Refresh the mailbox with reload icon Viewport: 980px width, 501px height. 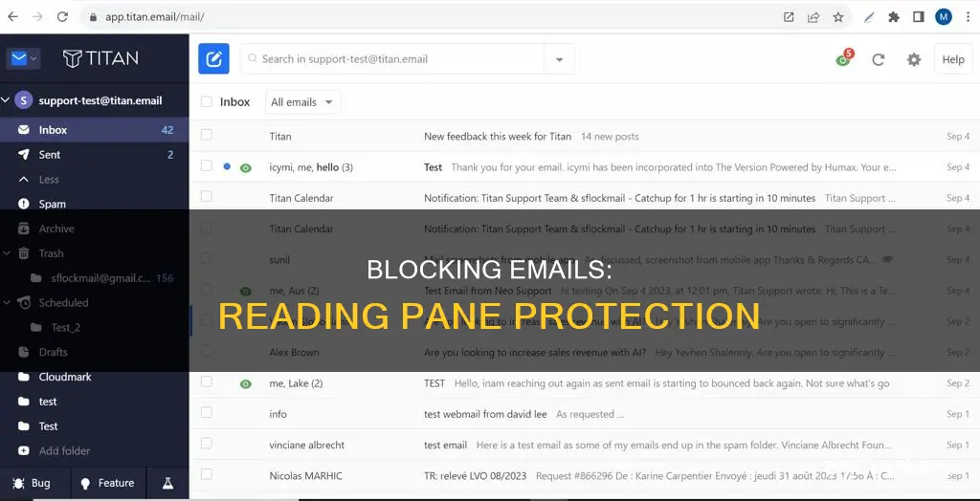pos(879,59)
